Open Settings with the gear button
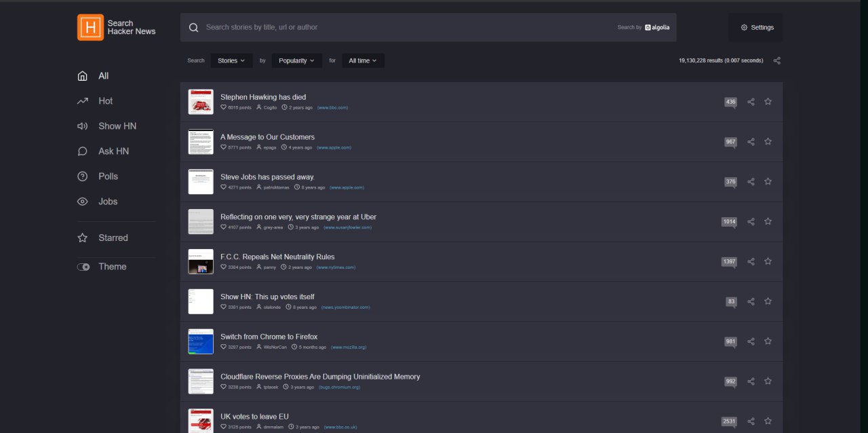 756,27
